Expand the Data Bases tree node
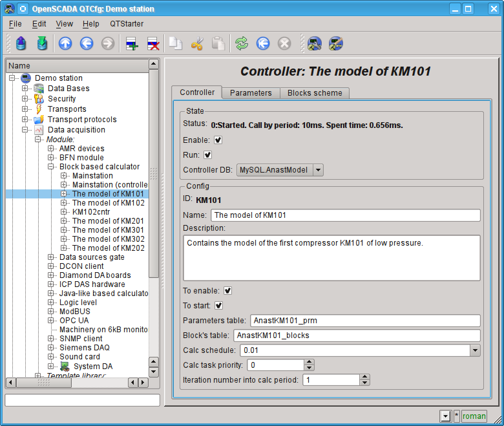504x426 pixels. [x=25, y=88]
